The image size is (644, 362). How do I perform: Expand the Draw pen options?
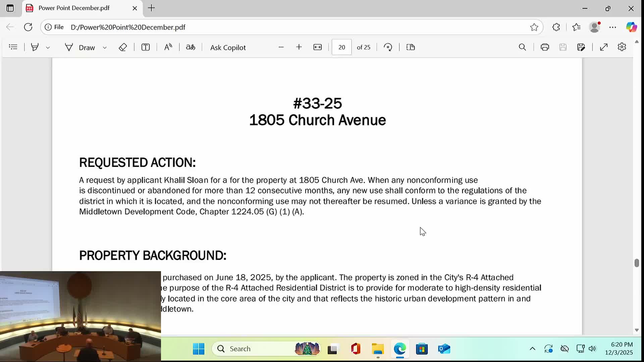pyautogui.click(x=105, y=47)
